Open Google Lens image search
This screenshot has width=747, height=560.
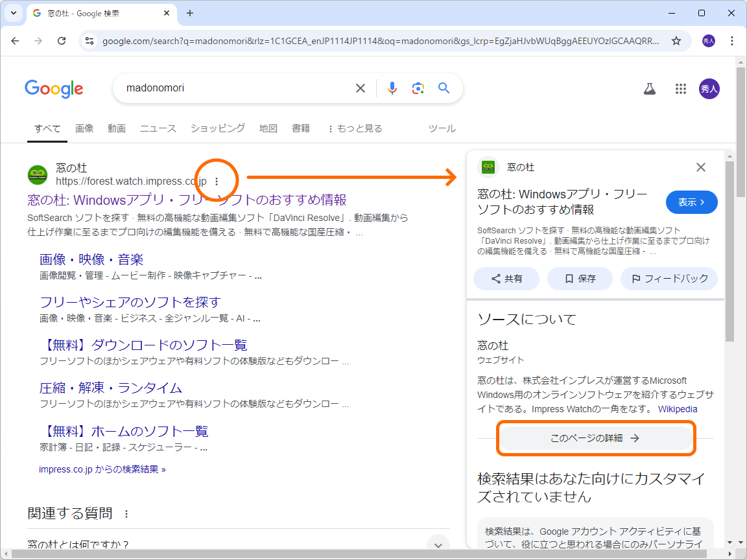click(418, 89)
